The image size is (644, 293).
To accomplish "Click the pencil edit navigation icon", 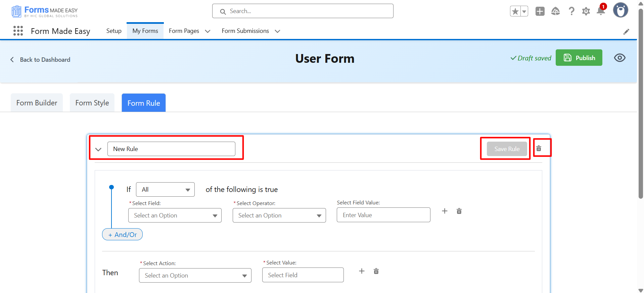I will pos(626,32).
